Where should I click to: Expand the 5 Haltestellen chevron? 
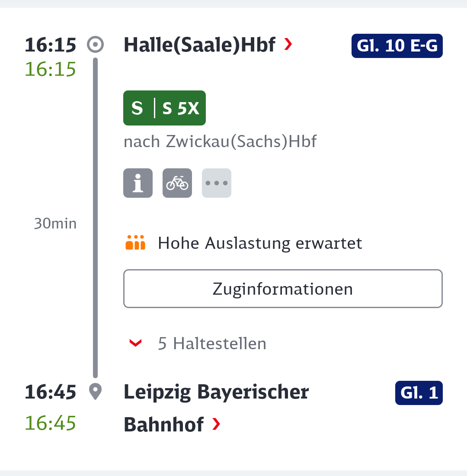(136, 344)
